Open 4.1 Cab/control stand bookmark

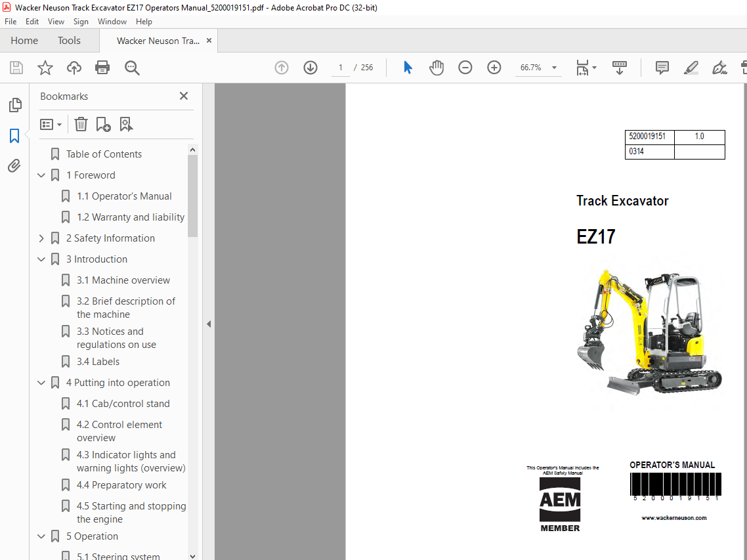click(123, 404)
